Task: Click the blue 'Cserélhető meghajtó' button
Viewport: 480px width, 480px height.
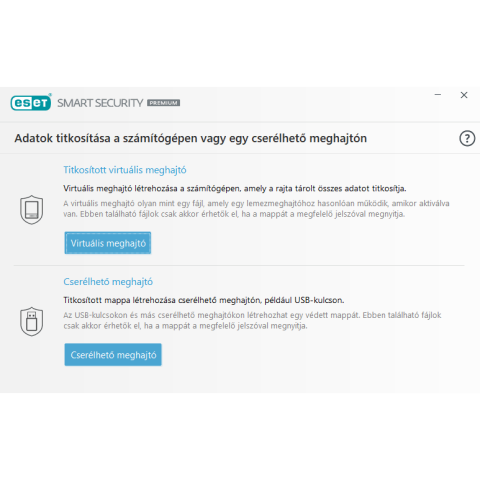Action: pos(113,355)
